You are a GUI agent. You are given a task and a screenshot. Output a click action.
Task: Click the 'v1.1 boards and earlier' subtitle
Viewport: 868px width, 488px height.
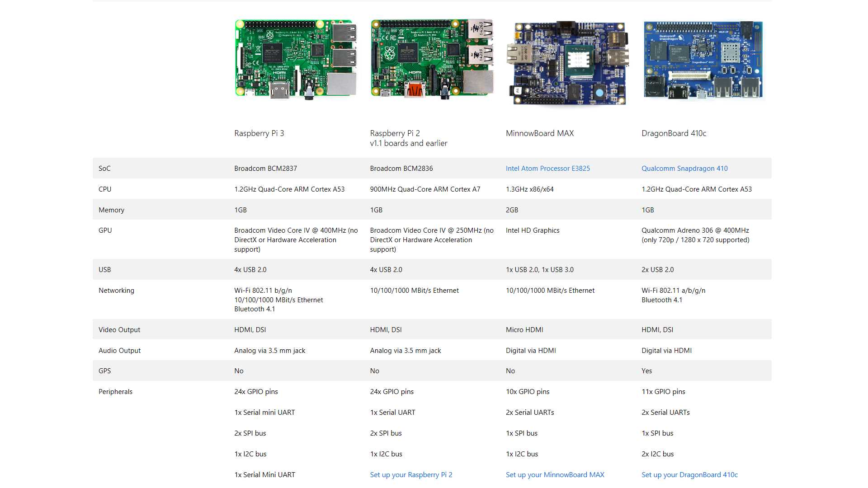(408, 143)
